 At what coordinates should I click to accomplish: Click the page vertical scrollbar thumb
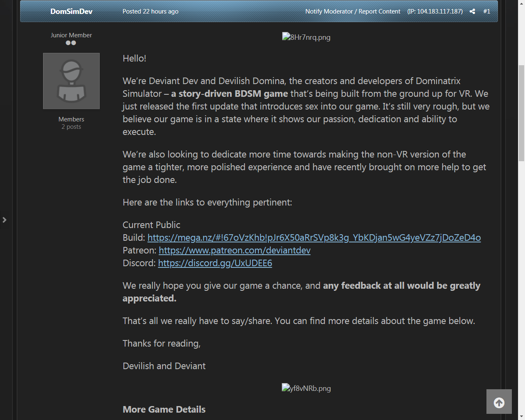pyautogui.click(x=521, y=113)
